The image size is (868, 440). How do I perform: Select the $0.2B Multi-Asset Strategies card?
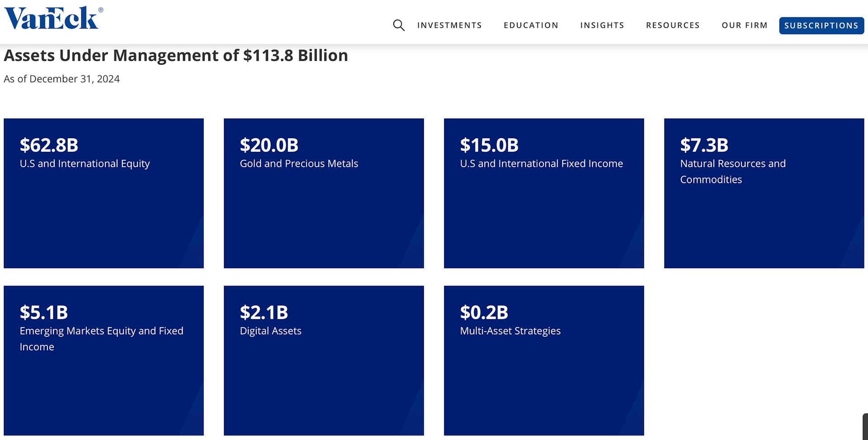point(544,360)
